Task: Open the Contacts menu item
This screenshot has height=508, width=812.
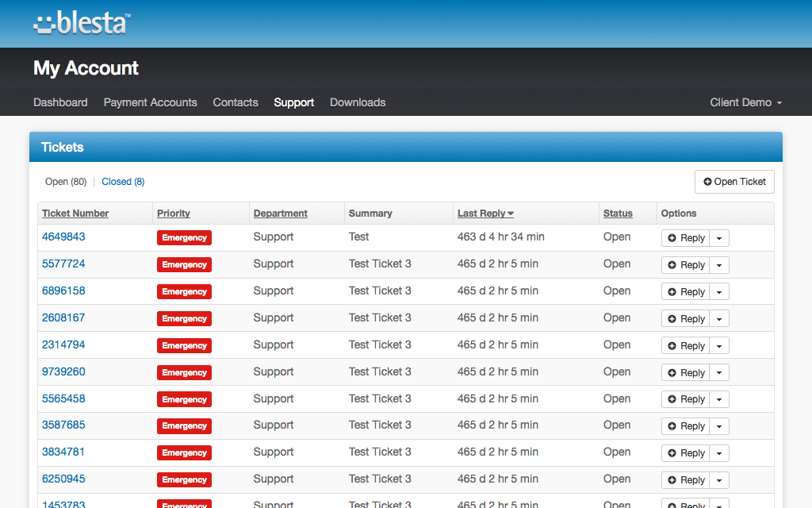Action: pos(236,102)
